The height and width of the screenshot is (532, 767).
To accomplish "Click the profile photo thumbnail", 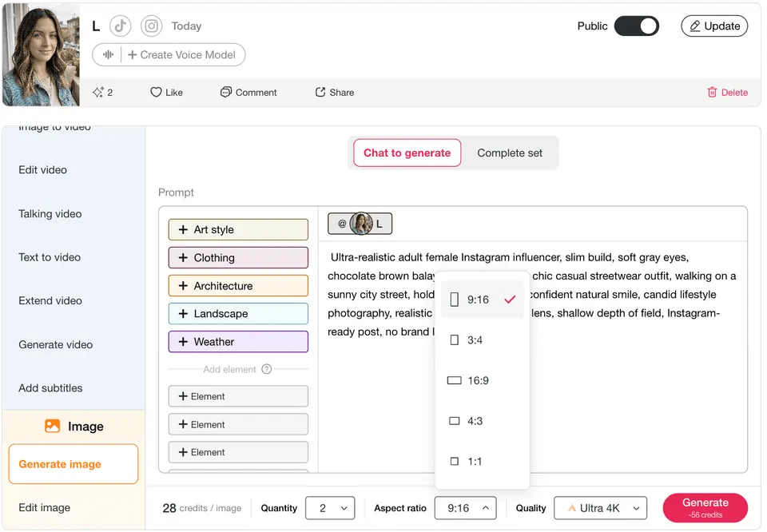I will click(41, 54).
